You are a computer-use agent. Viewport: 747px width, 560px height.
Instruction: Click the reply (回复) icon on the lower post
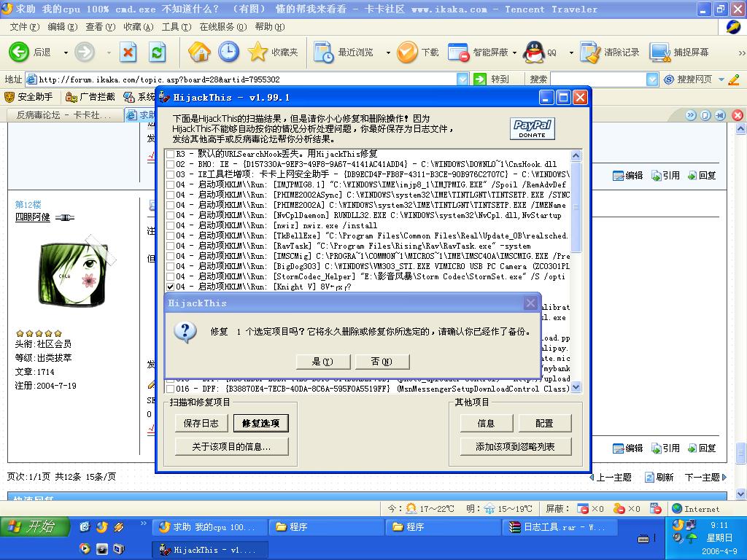692,448
